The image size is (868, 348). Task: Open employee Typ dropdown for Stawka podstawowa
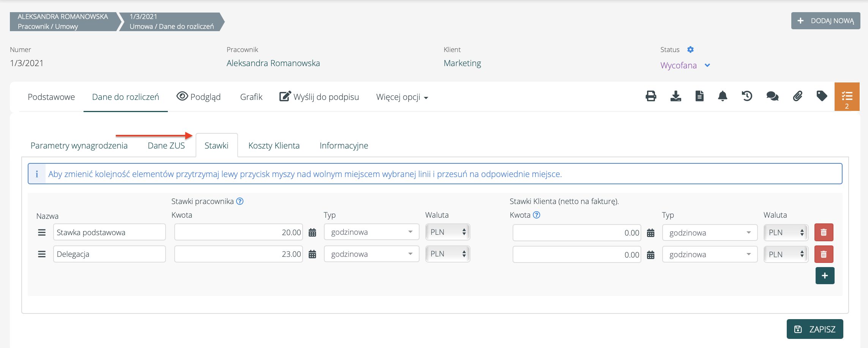pos(371,232)
